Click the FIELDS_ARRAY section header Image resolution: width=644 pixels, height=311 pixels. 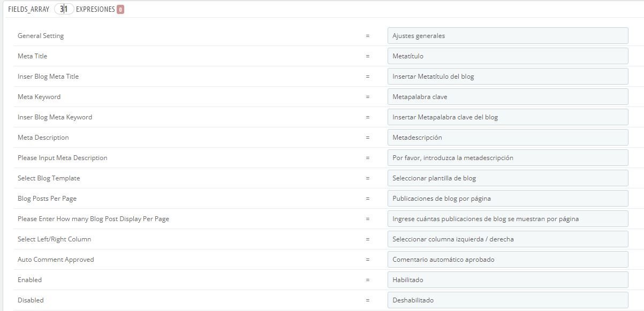[x=28, y=10]
